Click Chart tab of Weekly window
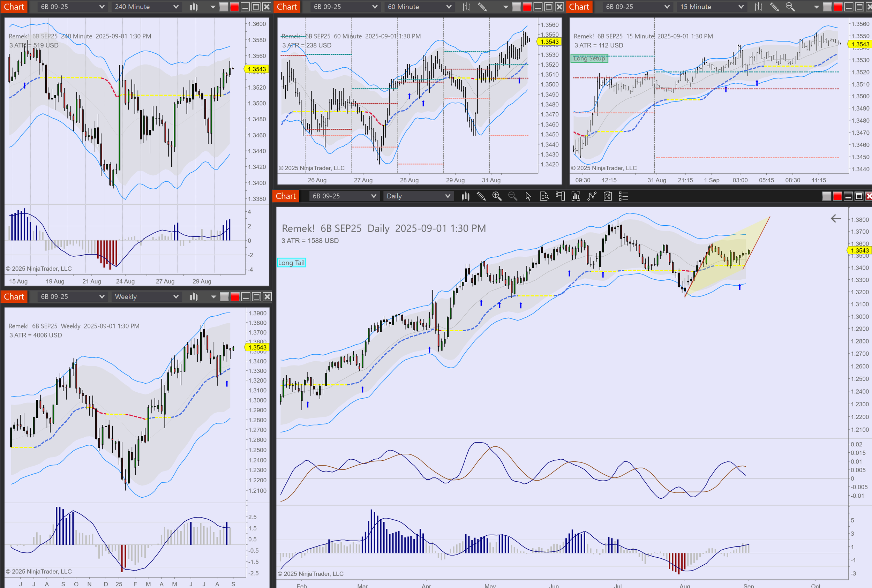Viewport: 872px width, 588px height. (x=14, y=297)
